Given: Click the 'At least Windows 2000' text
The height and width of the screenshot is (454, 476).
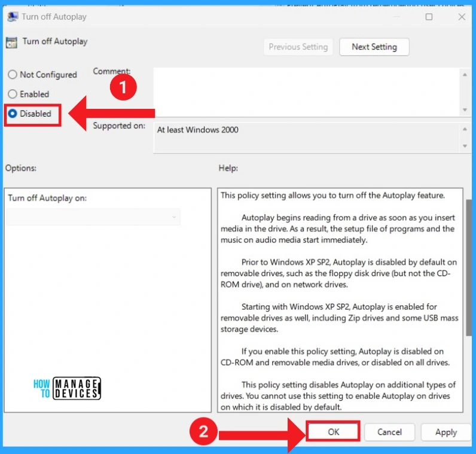Looking at the screenshot, I should (197, 130).
